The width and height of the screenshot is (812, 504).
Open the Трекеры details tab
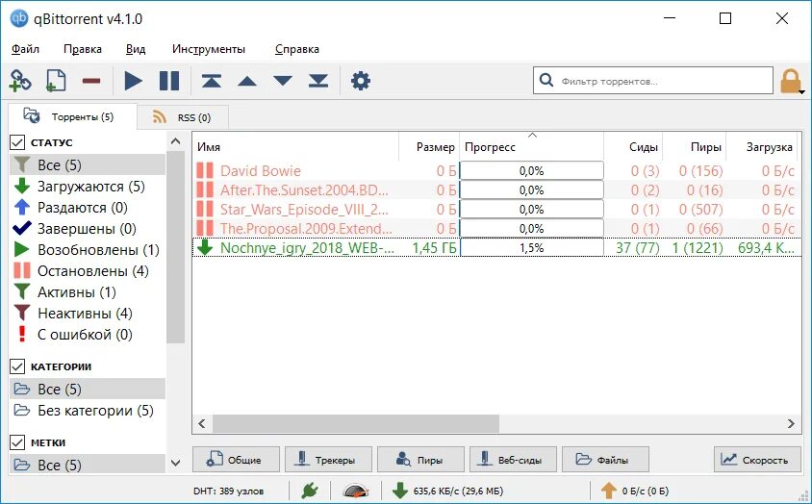tap(328, 460)
